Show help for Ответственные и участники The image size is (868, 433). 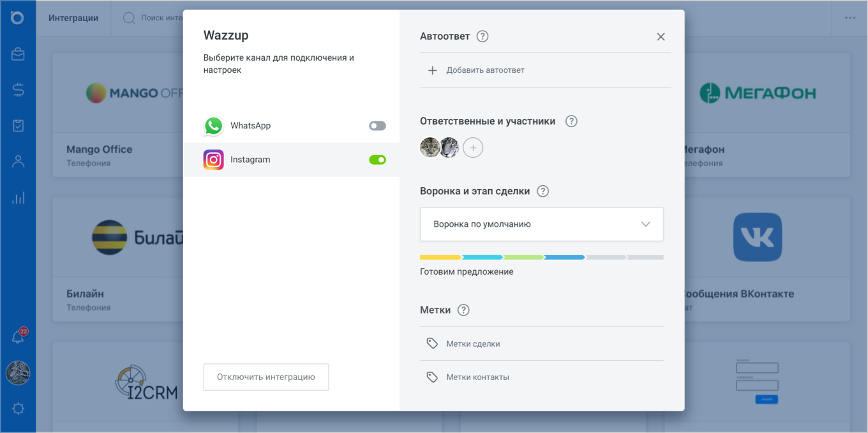571,121
